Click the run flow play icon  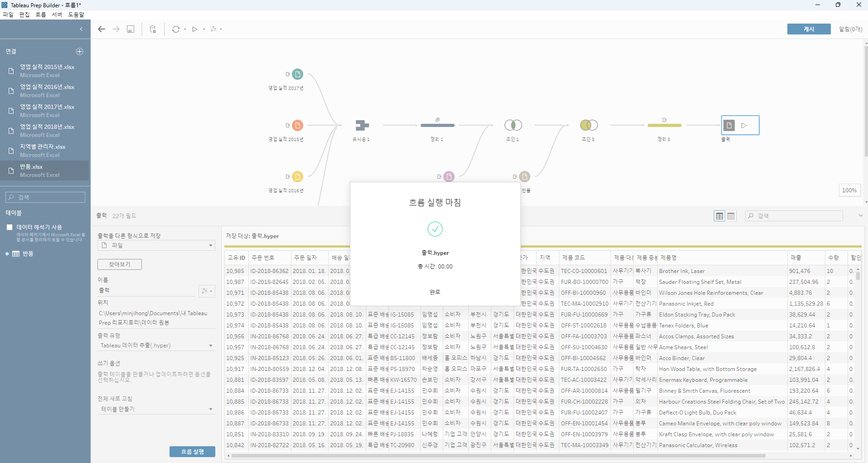coord(195,29)
